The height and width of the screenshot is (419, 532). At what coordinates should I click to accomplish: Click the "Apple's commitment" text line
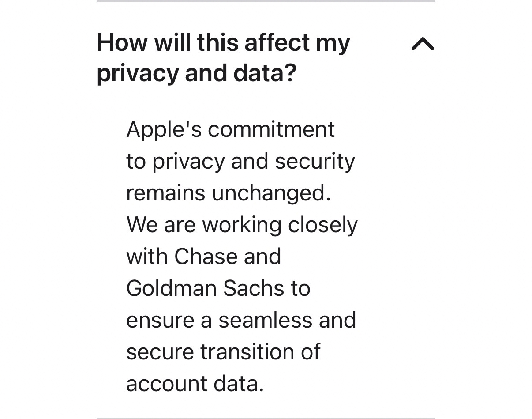(x=230, y=129)
